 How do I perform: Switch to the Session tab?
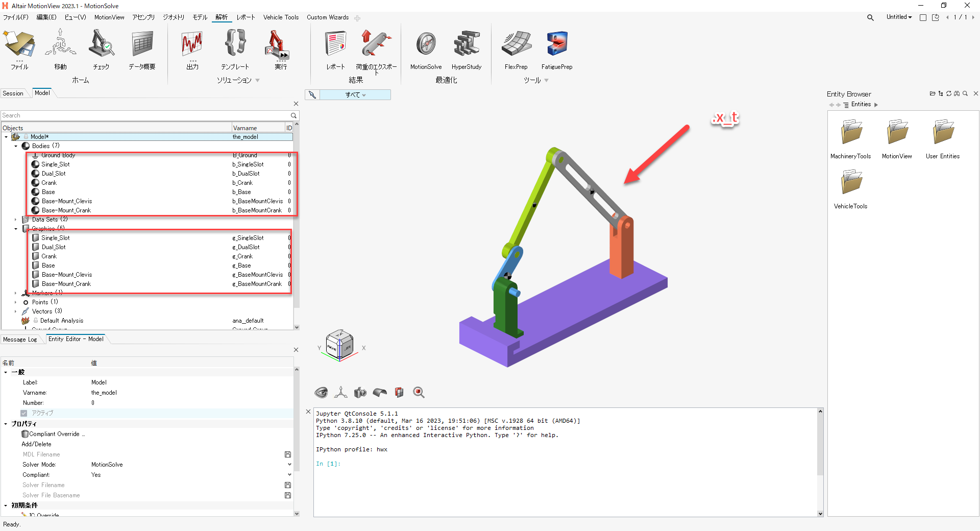pyautogui.click(x=13, y=93)
